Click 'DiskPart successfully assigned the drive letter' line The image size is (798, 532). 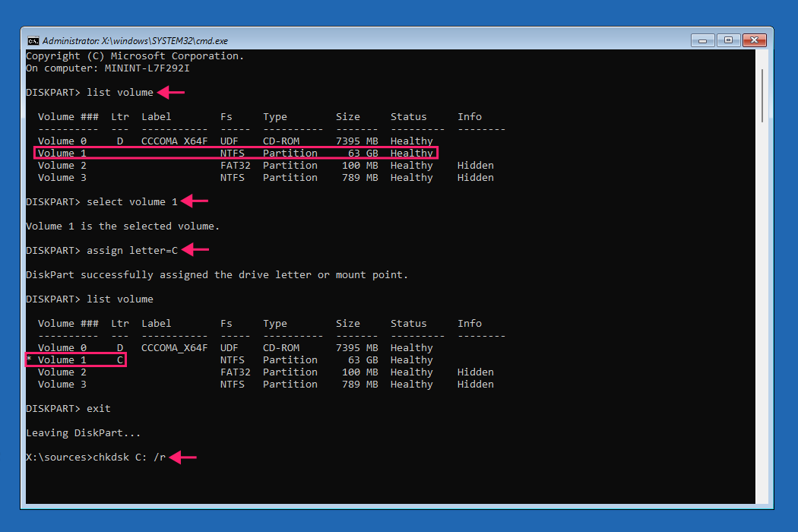coord(217,275)
